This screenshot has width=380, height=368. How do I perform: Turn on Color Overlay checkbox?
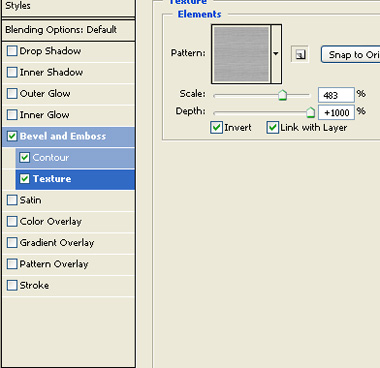(12, 221)
